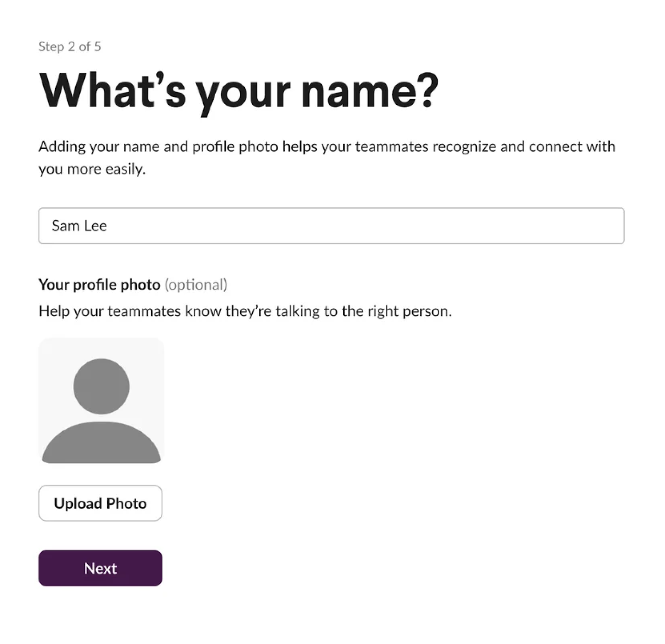Image resolution: width=665 pixels, height=644 pixels.
Task: Click the word "Upload" on the photo button
Action: [x=78, y=503]
